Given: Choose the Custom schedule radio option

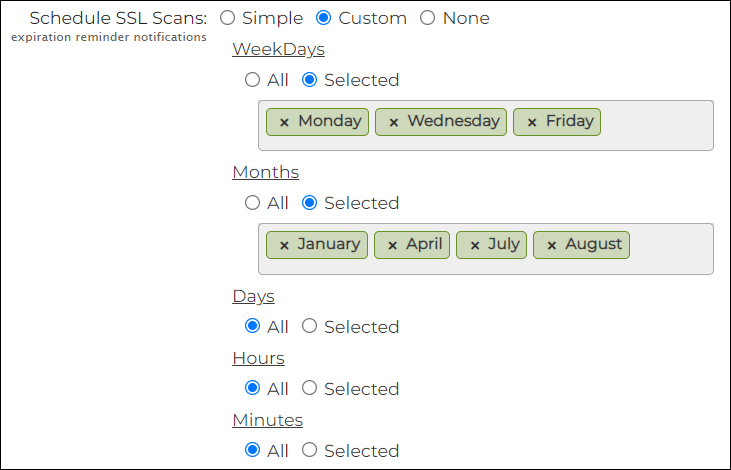Looking at the screenshot, I should pyautogui.click(x=324, y=18).
